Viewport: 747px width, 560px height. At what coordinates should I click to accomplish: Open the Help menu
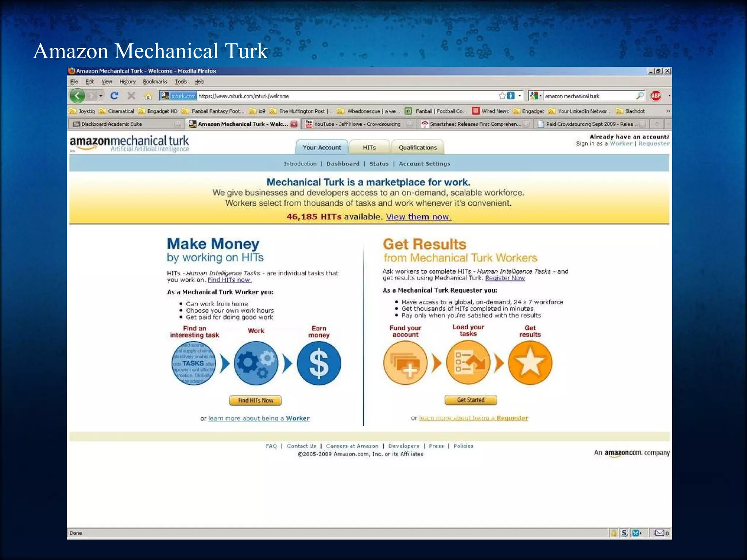pos(199,82)
